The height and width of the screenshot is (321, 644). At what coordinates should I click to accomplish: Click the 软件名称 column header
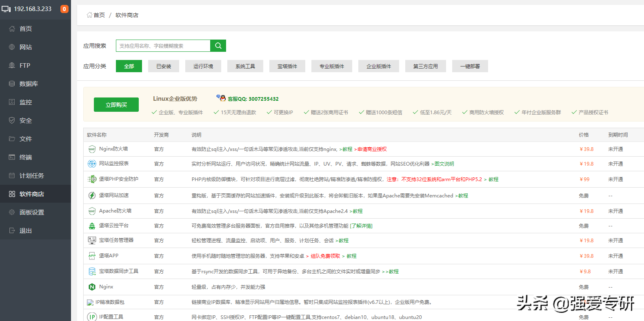(97, 135)
